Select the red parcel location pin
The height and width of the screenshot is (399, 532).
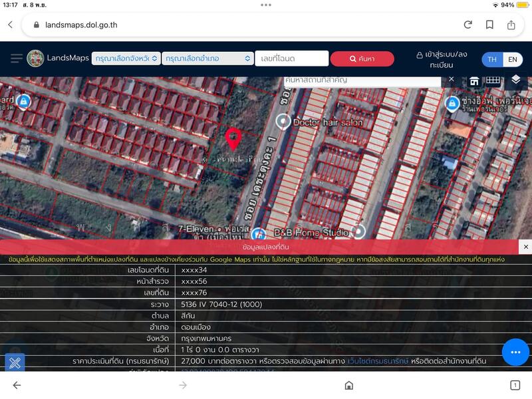point(233,138)
